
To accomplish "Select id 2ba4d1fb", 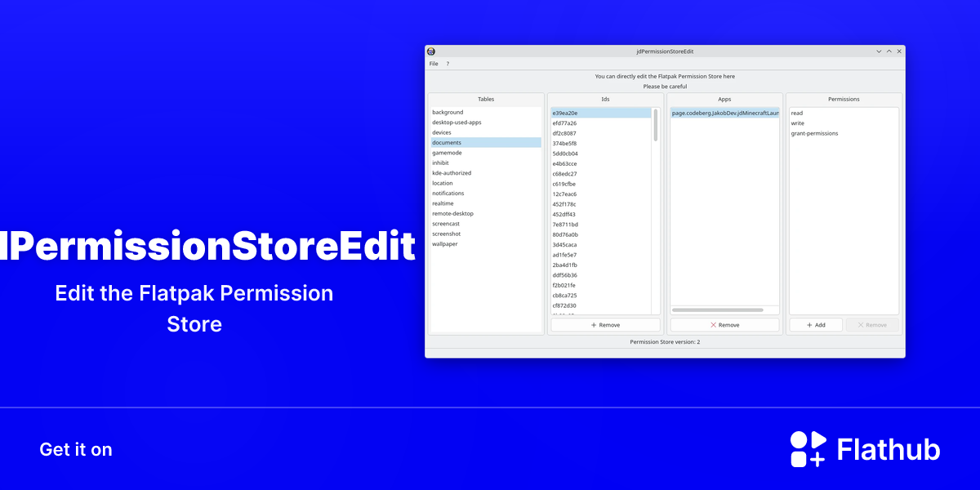I will (601, 265).
